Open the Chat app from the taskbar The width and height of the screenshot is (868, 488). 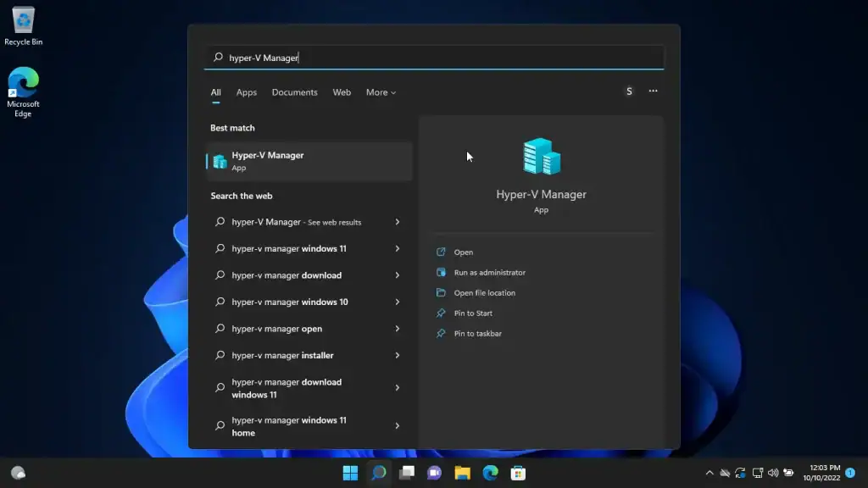tap(433, 473)
